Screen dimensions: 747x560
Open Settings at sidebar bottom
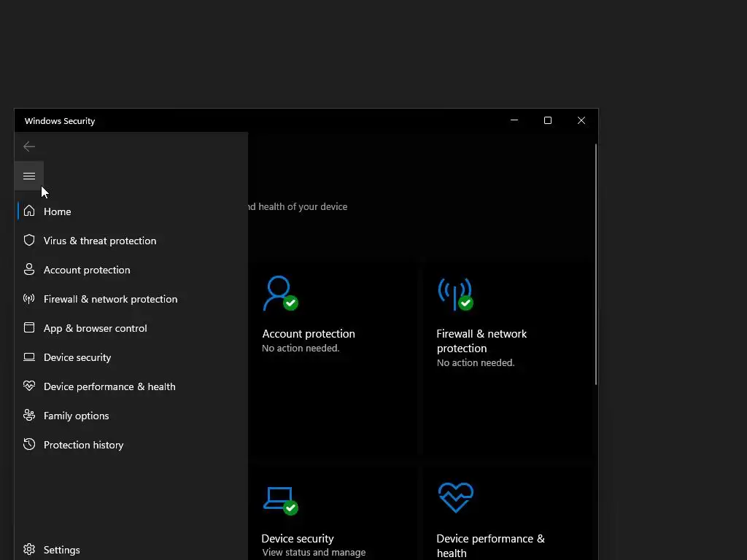131,550
